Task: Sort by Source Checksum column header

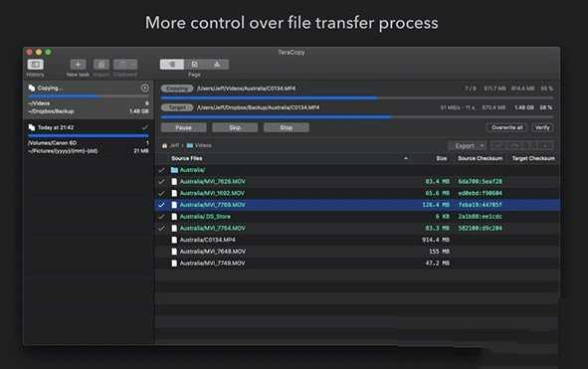Action: [x=480, y=158]
